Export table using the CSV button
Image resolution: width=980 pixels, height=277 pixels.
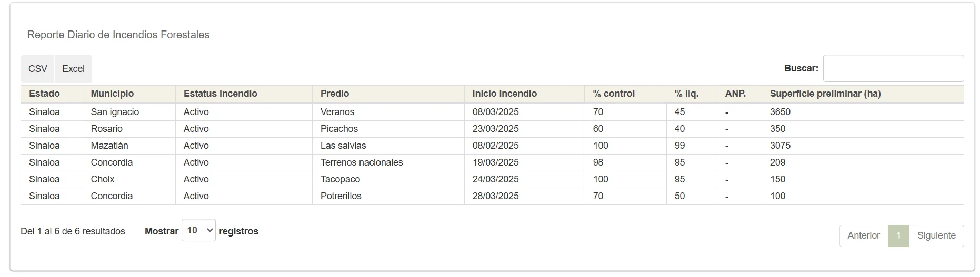point(38,69)
